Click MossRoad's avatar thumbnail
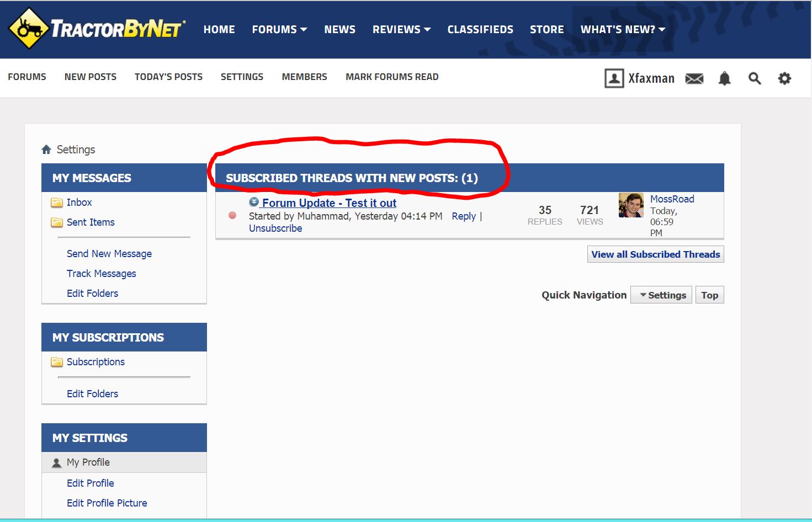 (631, 205)
